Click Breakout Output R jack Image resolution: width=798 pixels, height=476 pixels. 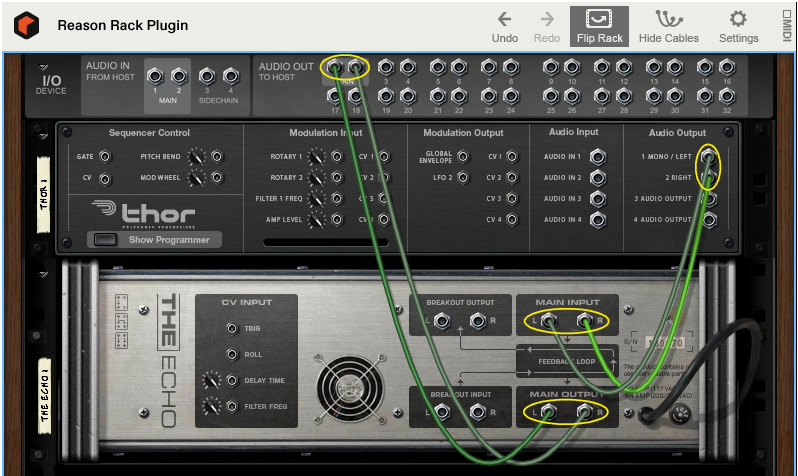point(477,321)
